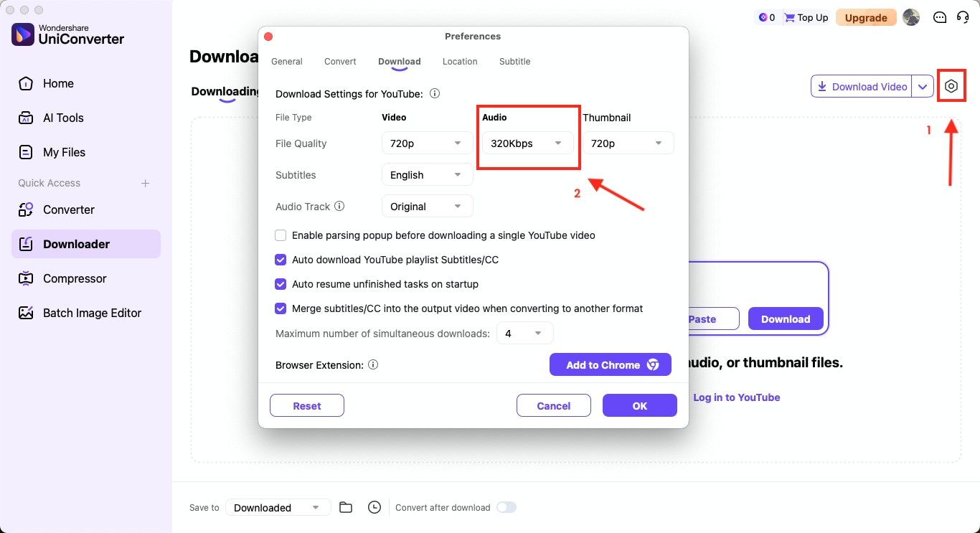The height and width of the screenshot is (533, 980).
Task: Close the Preferences dialog with red button
Action: [268, 36]
